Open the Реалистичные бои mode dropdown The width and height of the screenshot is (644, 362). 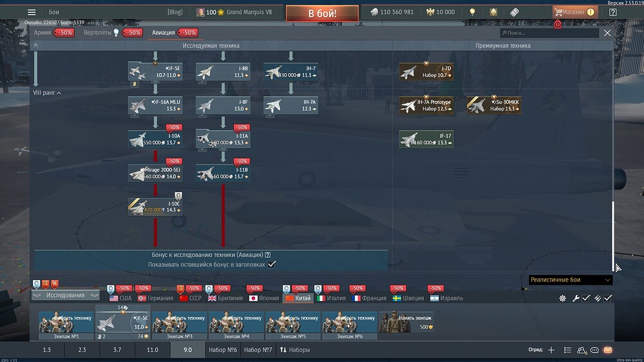coord(570,280)
